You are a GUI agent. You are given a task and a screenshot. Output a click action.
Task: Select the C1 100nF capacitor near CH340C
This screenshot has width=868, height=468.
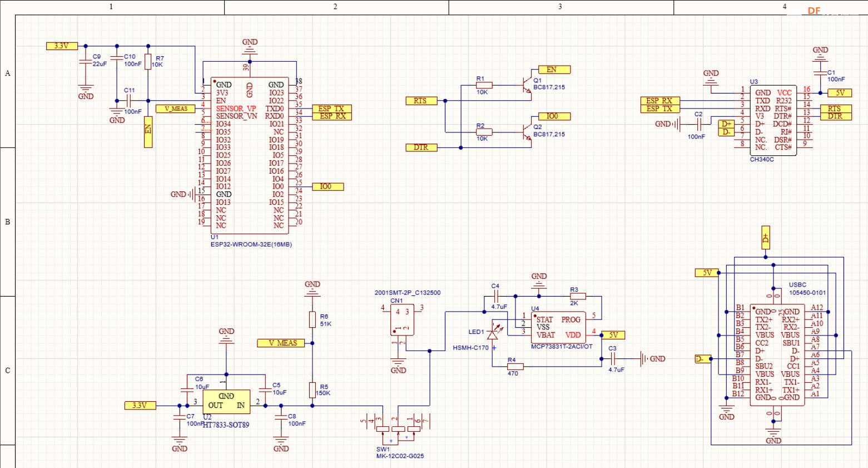(x=820, y=73)
